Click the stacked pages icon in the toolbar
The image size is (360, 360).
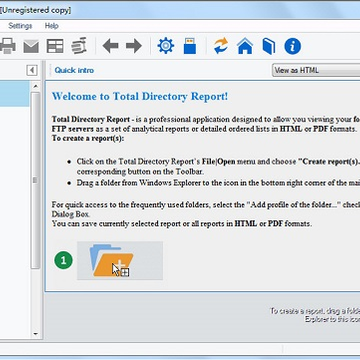click(79, 46)
